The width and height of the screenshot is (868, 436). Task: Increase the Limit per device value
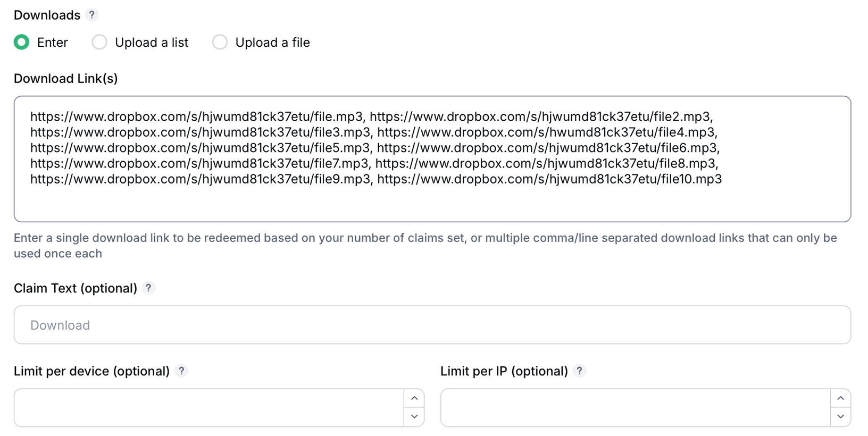[x=414, y=398]
